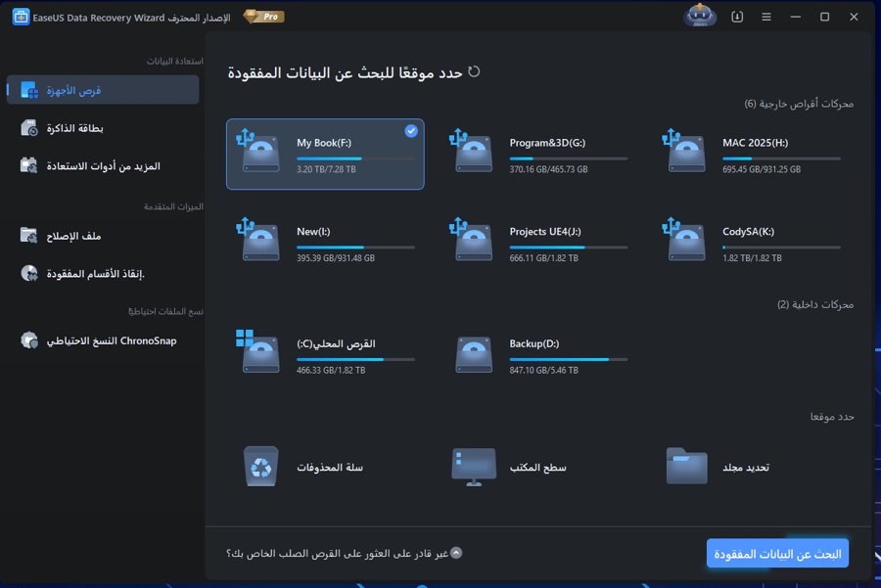Screen dimensions: 881x588
Task: Click the Backup(D:) drive icon
Action: click(474, 355)
